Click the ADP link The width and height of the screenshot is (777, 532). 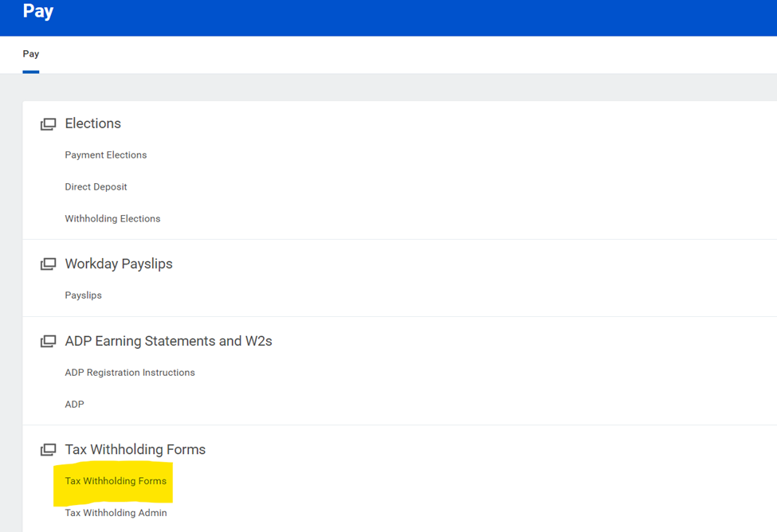coord(74,405)
